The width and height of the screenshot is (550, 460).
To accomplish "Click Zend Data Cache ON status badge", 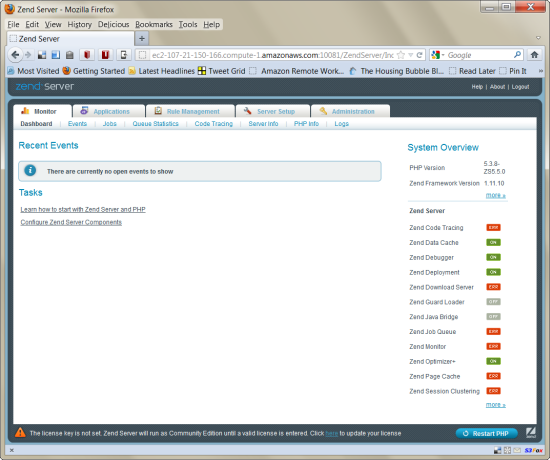I will click(x=493, y=242).
